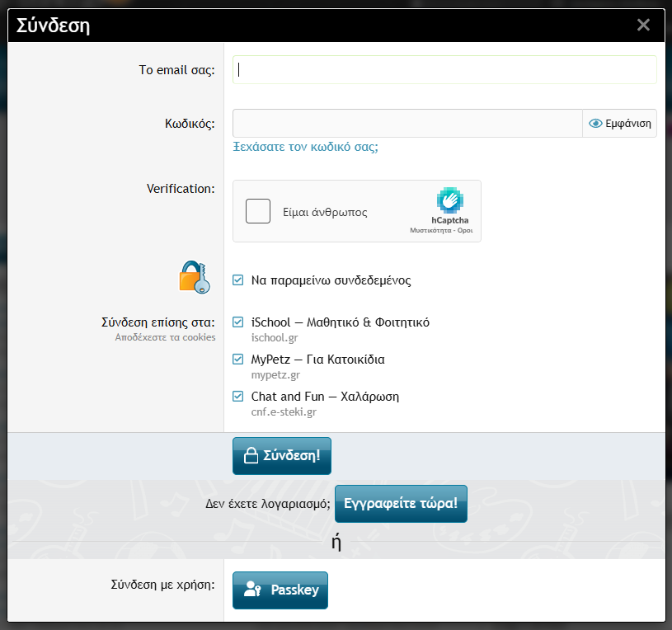Focus the email input field
The image size is (672, 630).
point(444,70)
